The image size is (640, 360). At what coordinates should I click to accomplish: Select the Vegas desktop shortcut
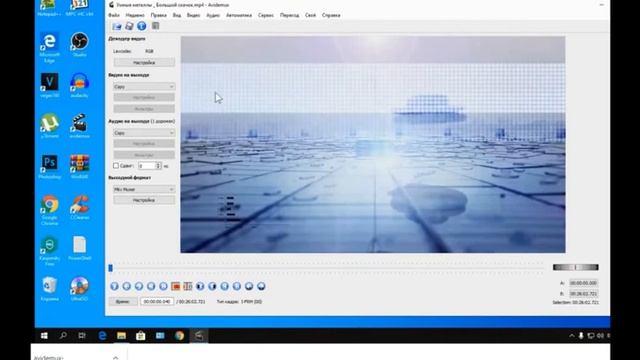click(x=49, y=85)
